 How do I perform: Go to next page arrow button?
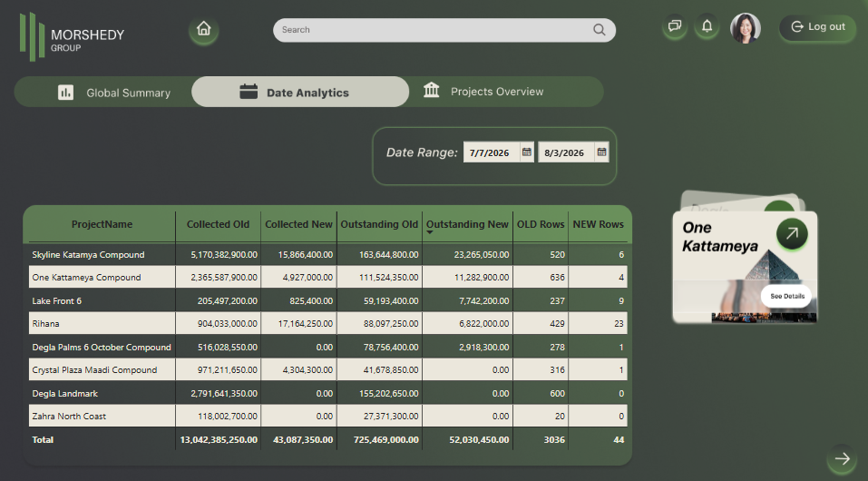(x=842, y=458)
